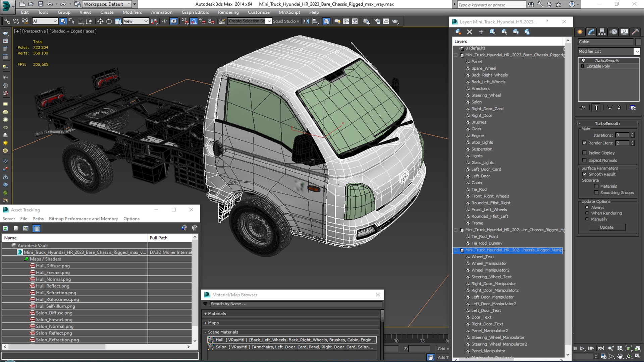Select the Always update option
The height and width of the screenshot is (362, 644).
[587, 207]
